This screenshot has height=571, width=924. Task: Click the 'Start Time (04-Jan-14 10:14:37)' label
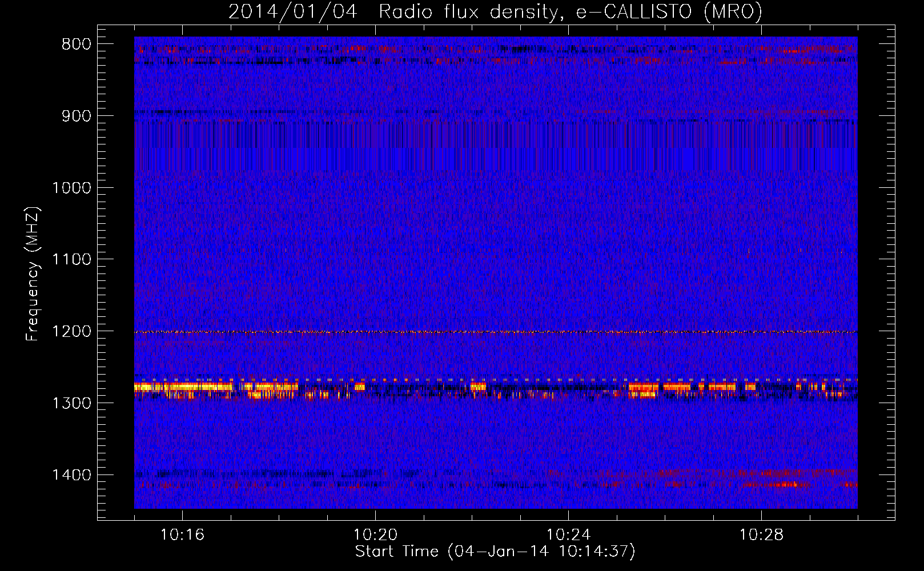495,551
